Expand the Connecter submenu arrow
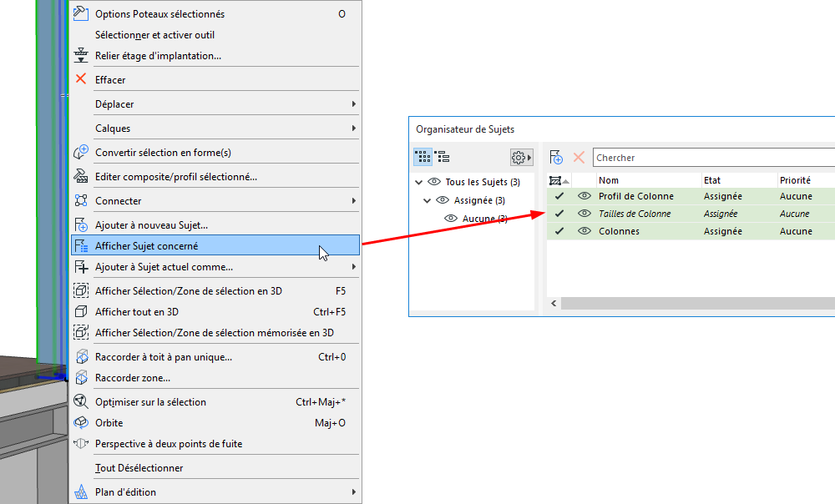835x504 pixels. [353, 200]
